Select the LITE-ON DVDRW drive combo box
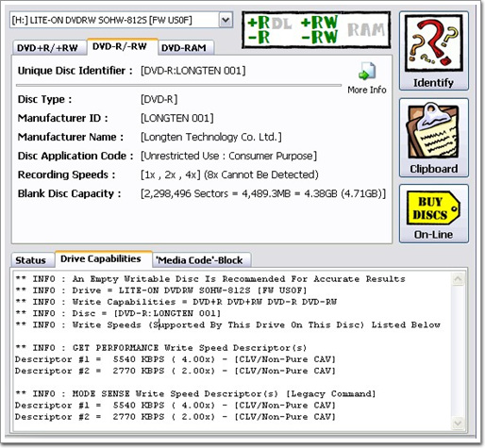Viewport: 485px width, 448px height. [121, 20]
